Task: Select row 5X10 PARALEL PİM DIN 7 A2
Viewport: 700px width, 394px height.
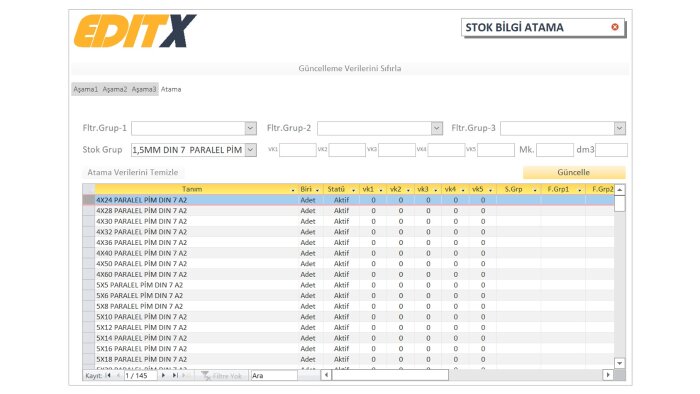Action: pyautogui.click(x=348, y=317)
